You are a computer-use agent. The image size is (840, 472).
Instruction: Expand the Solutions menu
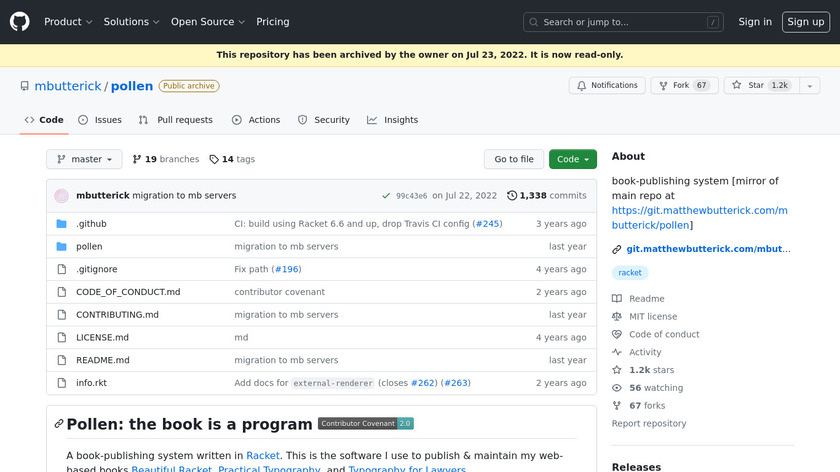[131, 22]
